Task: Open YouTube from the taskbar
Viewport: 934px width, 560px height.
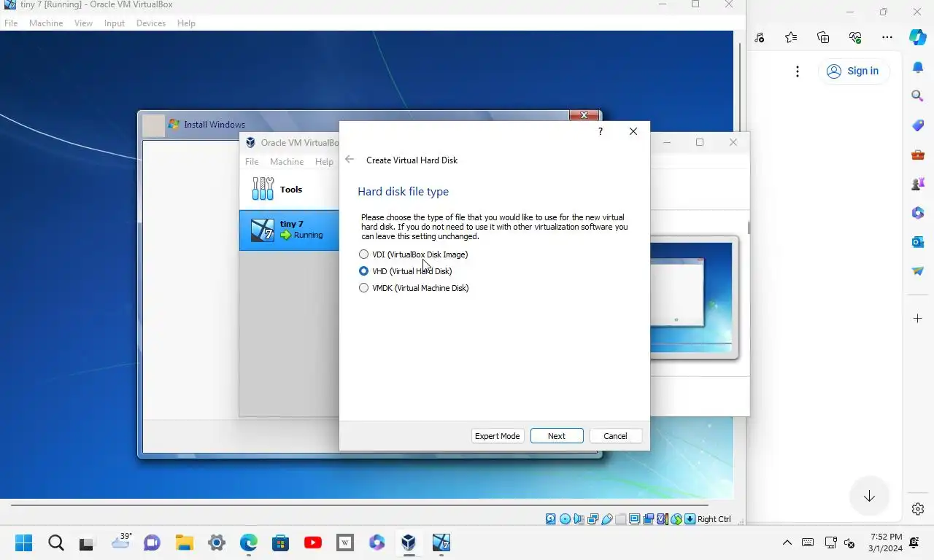Action: click(313, 542)
